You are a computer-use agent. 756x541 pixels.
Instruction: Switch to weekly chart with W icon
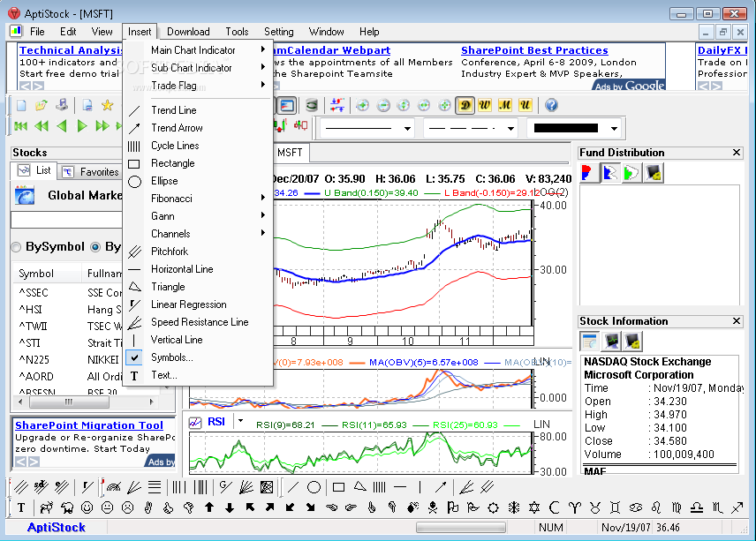click(x=485, y=105)
